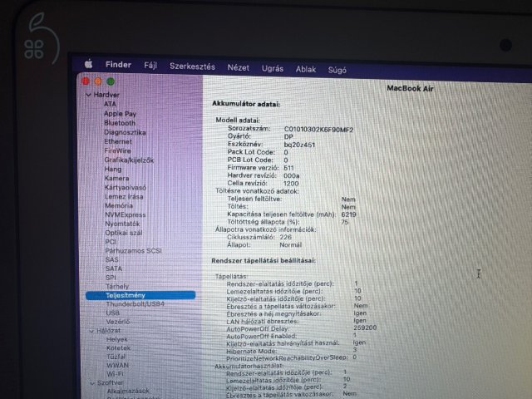Select Vezérlő in the sidebar
The width and height of the screenshot is (532, 399).
118,322
